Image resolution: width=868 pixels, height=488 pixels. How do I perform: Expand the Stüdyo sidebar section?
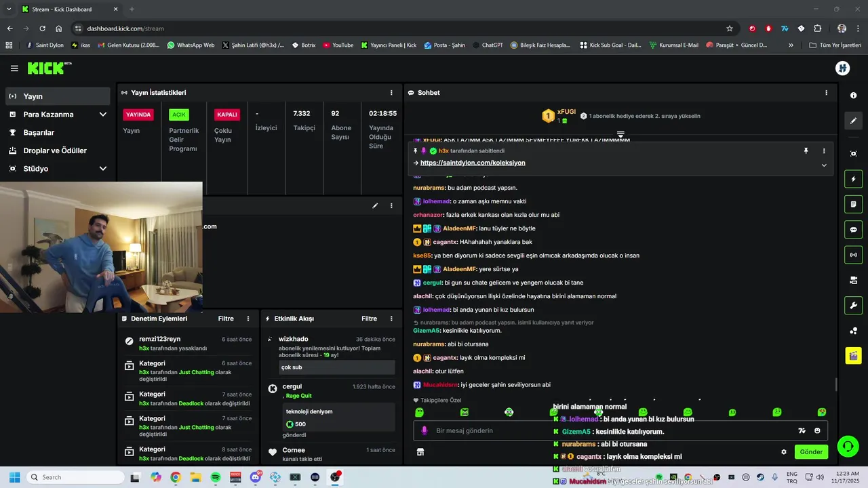pyautogui.click(x=103, y=169)
